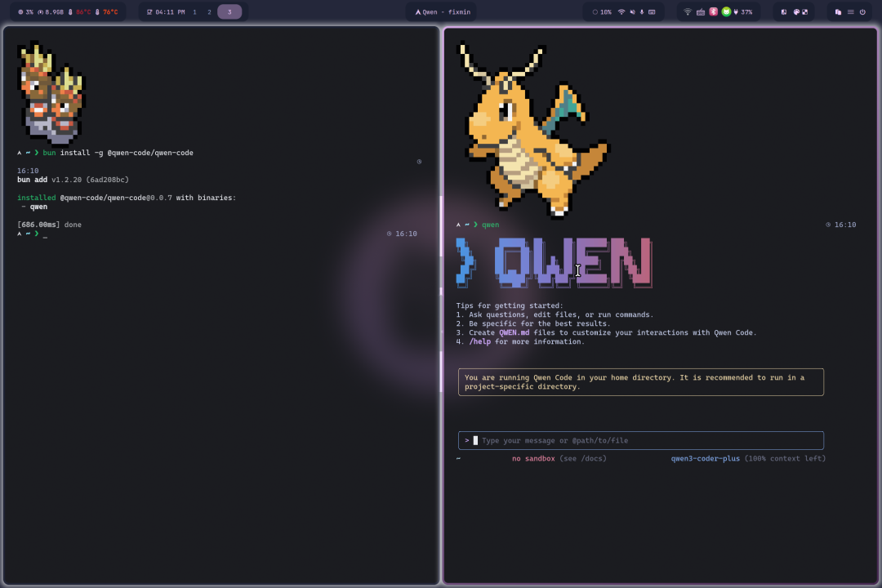This screenshot has height=588, width=882.
Task: Click the green cat icon in the top bar
Action: [x=726, y=11]
